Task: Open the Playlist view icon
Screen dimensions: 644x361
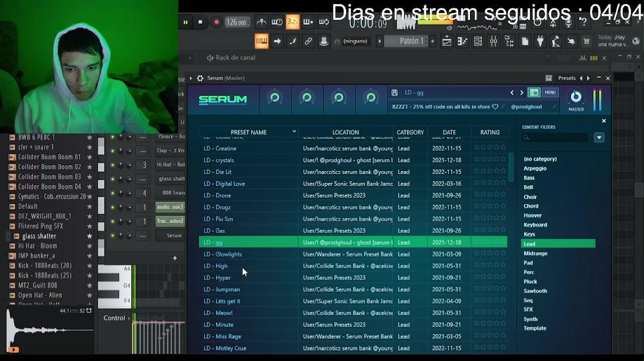Action: 447,42
